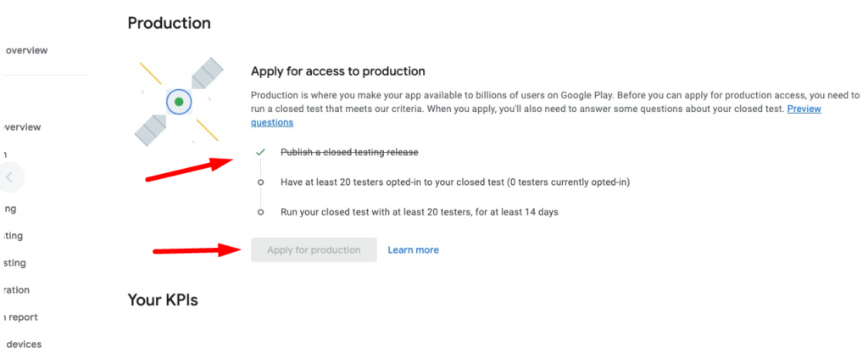
Task: Click the 'Apply for access to production' heading
Action: [x=337, y=71]
